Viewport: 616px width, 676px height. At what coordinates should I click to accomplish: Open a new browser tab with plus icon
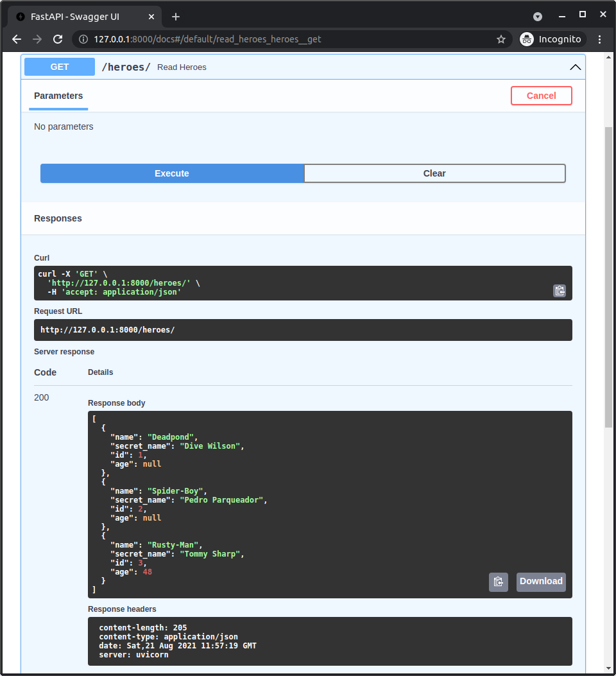[x=176, y=17]
